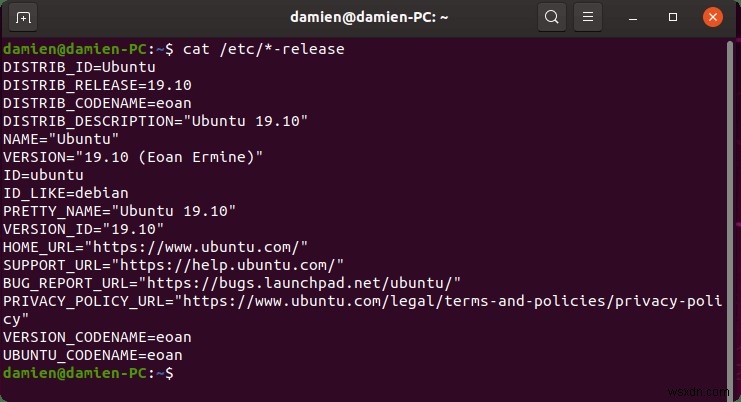Click the UBUNTU_CODENAME=eoan line
The image size is (741, 402).
[93, 355]
